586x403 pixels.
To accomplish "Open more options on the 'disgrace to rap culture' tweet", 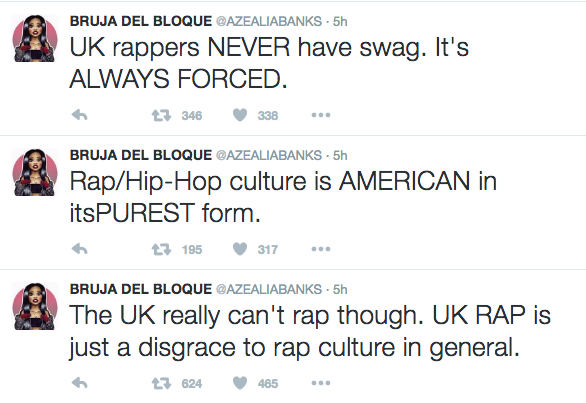I will (321, 383).
